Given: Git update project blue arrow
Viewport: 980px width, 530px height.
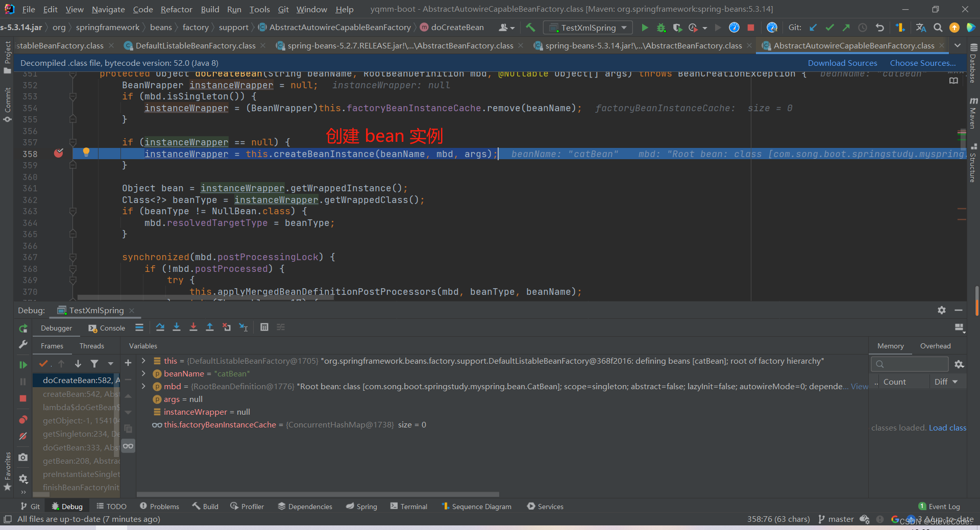Looking at the screenshot, I should pyautogui.click(x=813, y=28).
